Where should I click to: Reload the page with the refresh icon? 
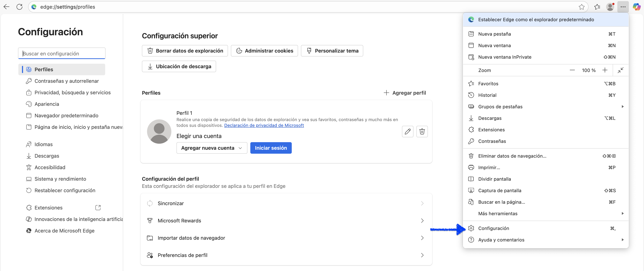click(19, 7)
